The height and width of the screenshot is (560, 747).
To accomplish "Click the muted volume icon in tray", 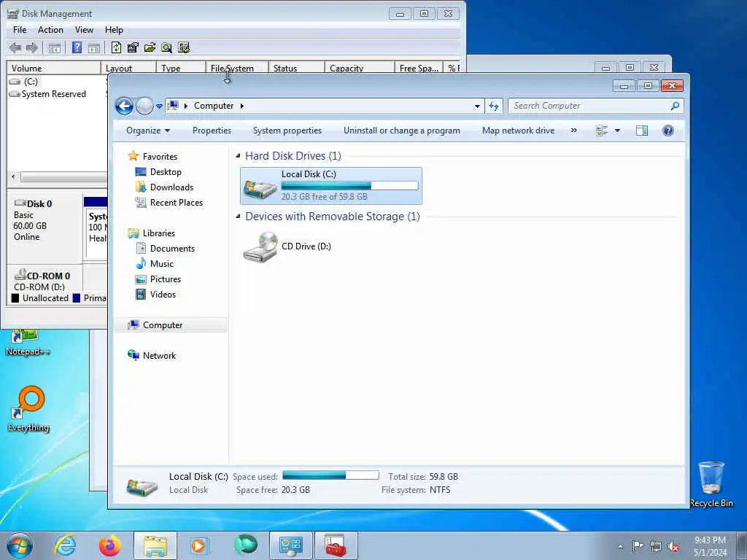I will pos(673,547).
